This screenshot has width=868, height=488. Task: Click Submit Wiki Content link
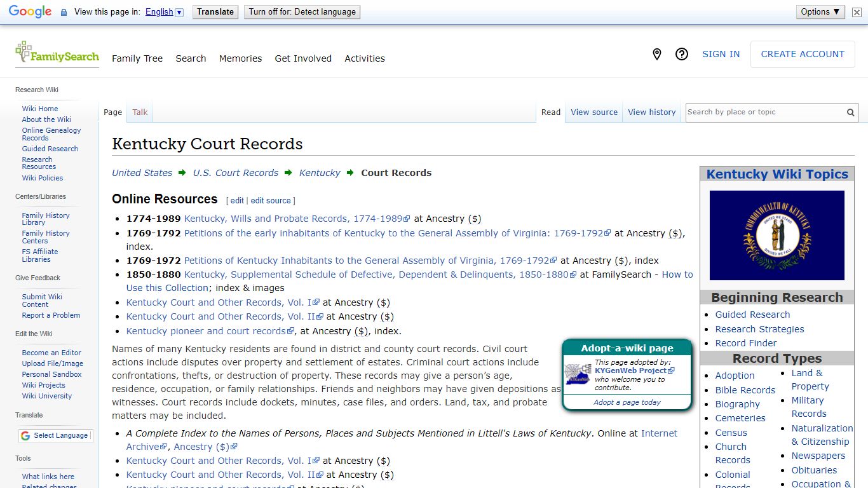42,301
